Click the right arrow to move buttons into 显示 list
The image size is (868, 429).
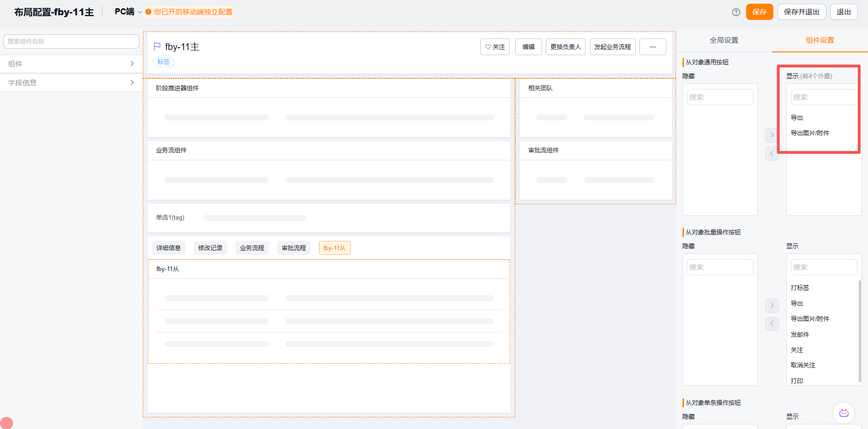[772, 135]
